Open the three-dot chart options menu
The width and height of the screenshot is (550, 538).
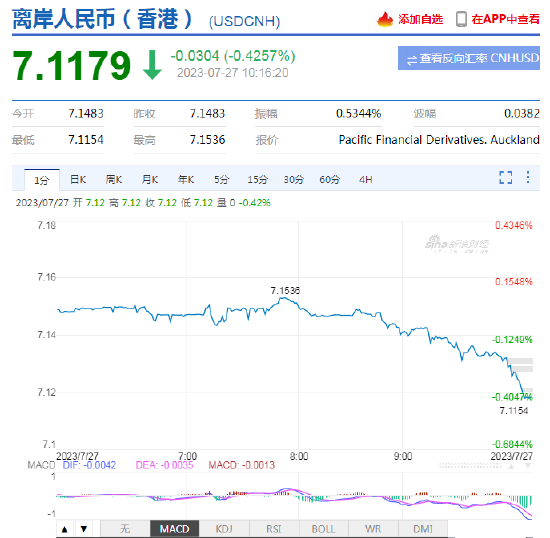pos(528,177)
